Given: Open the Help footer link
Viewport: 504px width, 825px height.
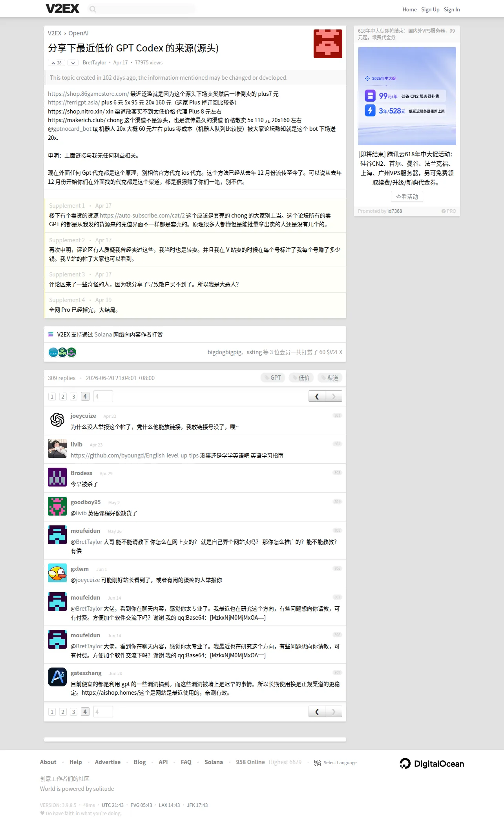Looking at the screenshot, I should 76,762.
